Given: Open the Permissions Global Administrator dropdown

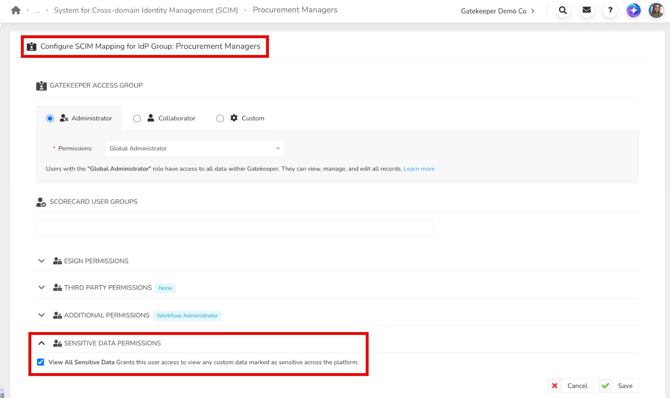Looking at the screenshot, I should click(x=194, y=148).
